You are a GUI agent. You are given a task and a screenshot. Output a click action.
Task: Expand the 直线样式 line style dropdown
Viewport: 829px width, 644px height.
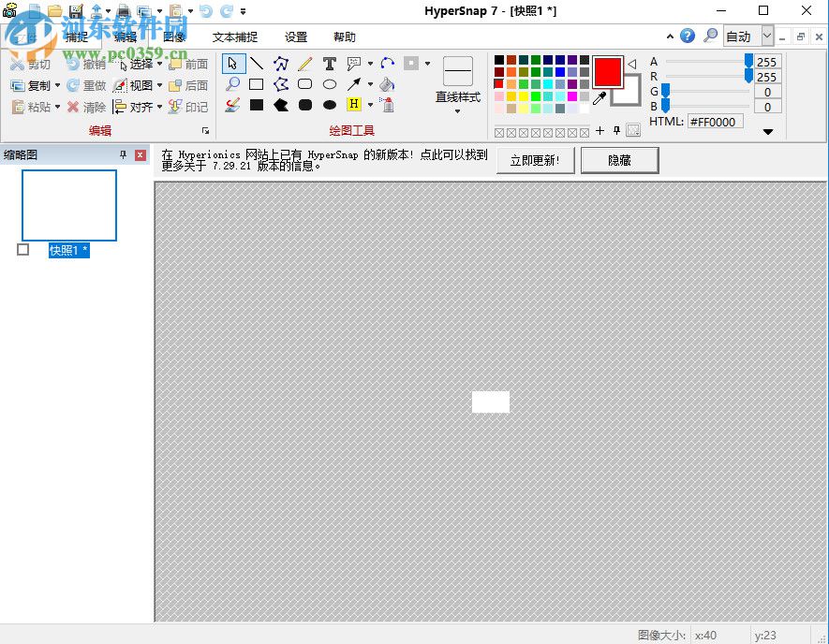click(x=457, y=111)
